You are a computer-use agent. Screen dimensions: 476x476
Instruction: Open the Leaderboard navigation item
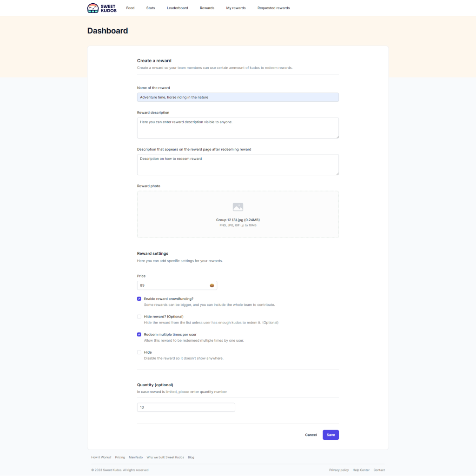click(178, 8)
